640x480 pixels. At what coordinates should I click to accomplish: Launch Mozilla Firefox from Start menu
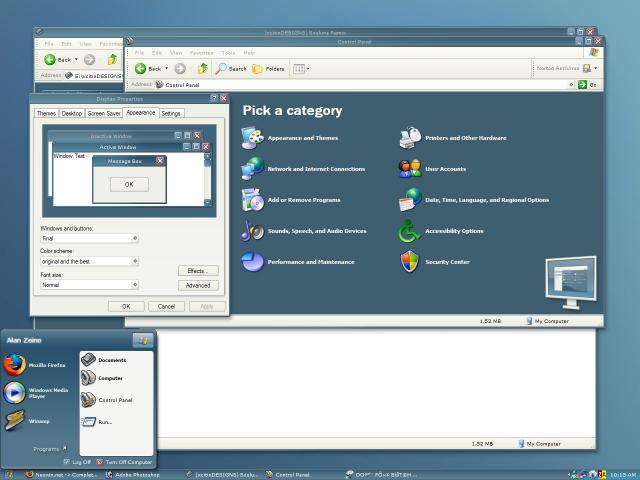coord(14,366)
